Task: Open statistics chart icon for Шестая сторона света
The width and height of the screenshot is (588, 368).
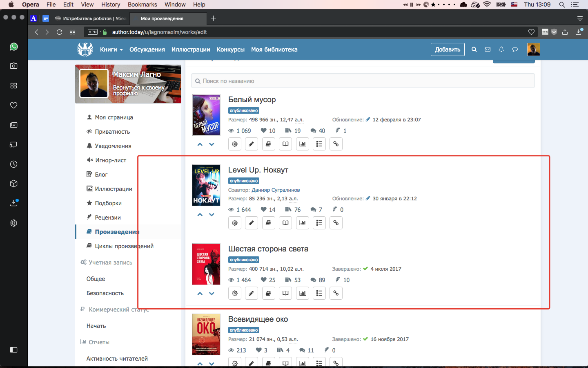Action: tap(303, 293)
